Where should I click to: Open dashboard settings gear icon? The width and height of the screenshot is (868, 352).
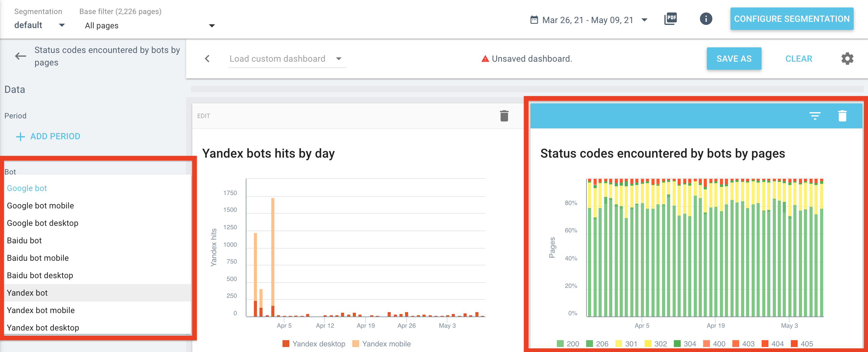847,59
